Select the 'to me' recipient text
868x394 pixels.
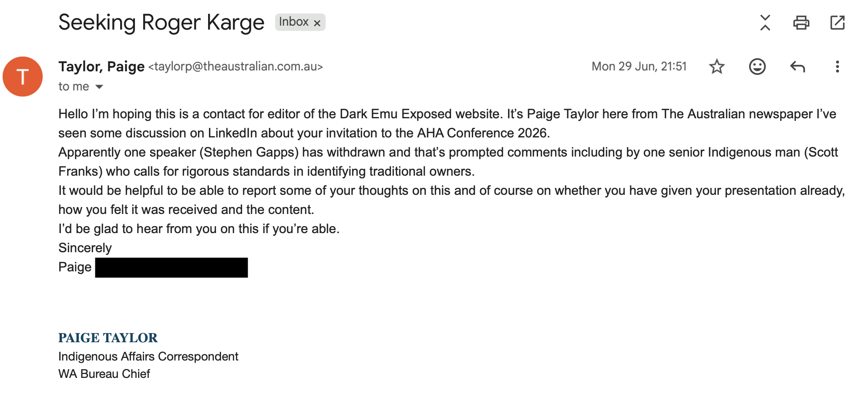coord(74,87)
